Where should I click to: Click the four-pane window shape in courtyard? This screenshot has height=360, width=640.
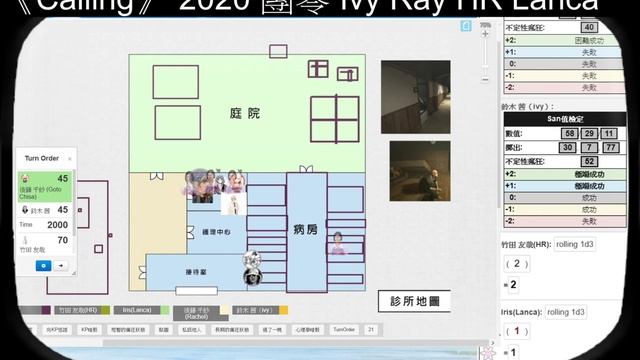[335, 119]
